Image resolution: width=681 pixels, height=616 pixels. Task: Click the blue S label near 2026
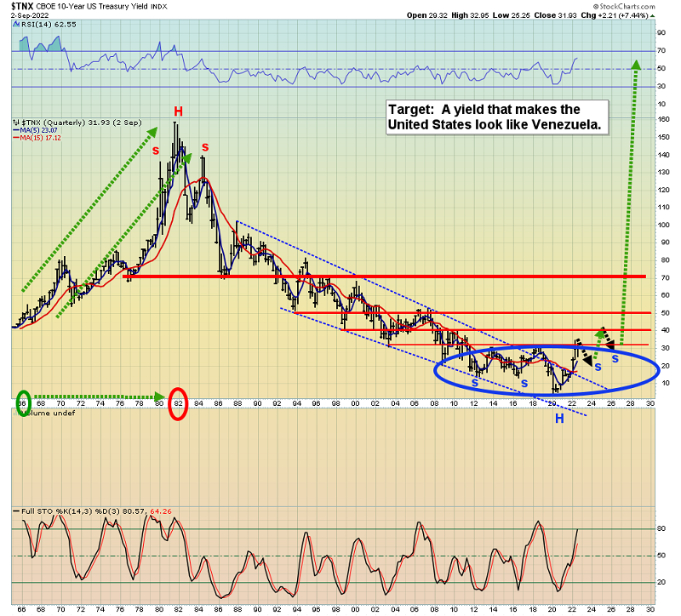click(615, 359)
